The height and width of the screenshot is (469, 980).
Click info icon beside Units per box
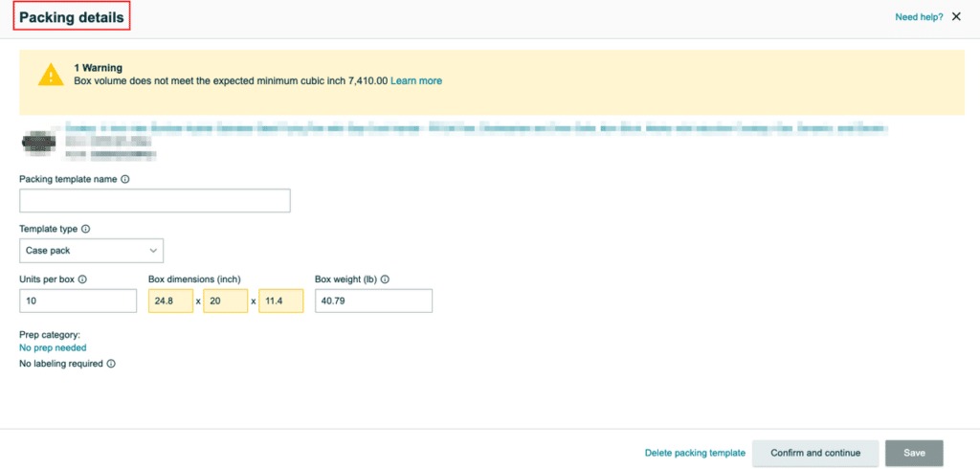[x=82, y=279]
